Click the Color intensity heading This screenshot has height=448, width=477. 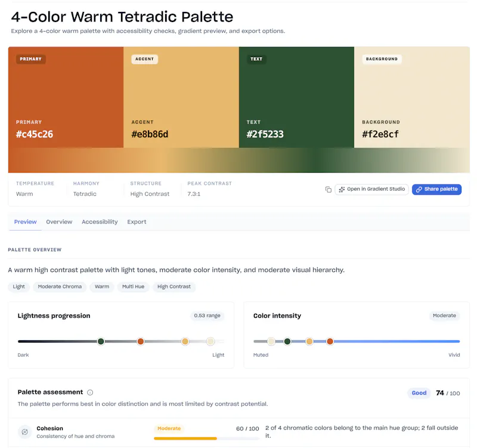[x=277, y=316]
